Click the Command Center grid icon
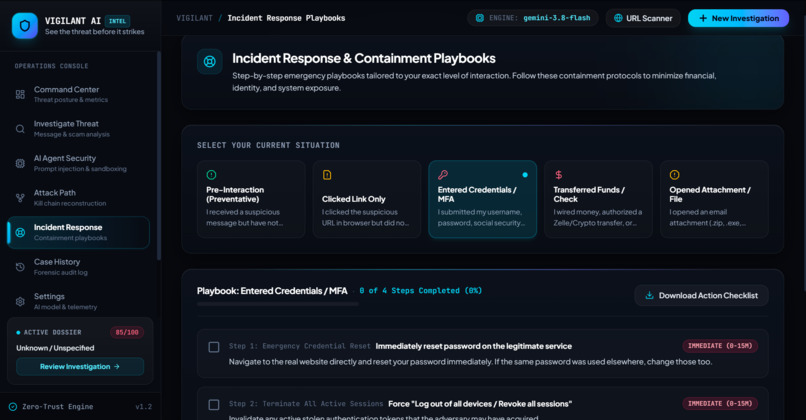806x420 pixels. coord(20,95)
